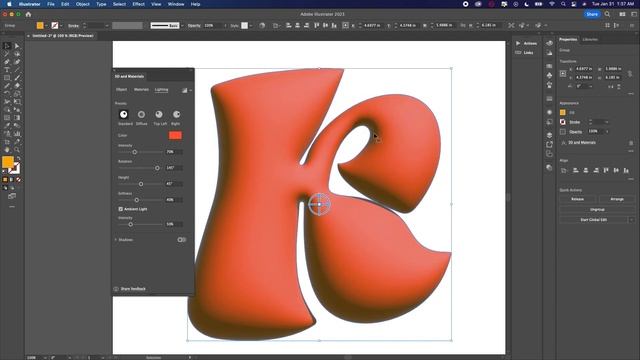Open control bar Fill color dropdown

[46, 25]
